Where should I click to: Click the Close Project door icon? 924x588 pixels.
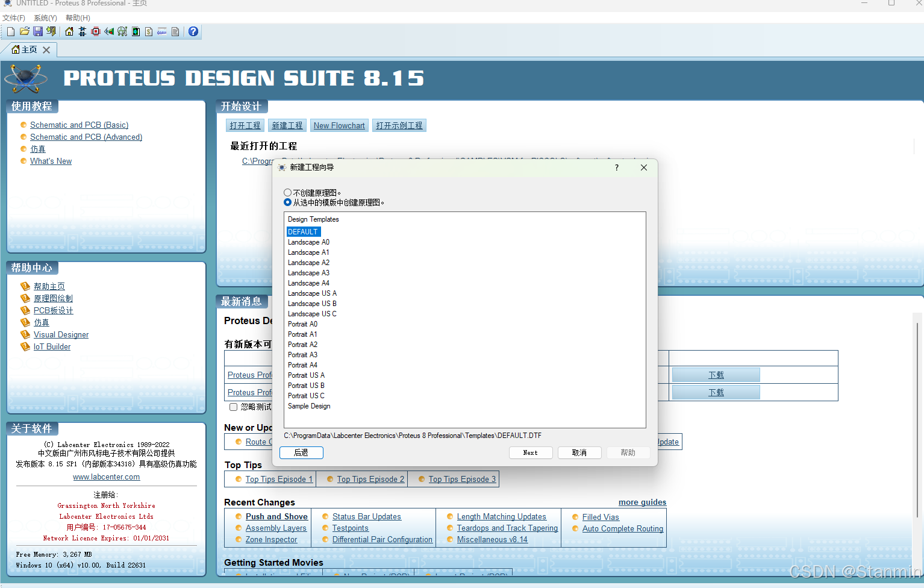(x=51, y=31)
